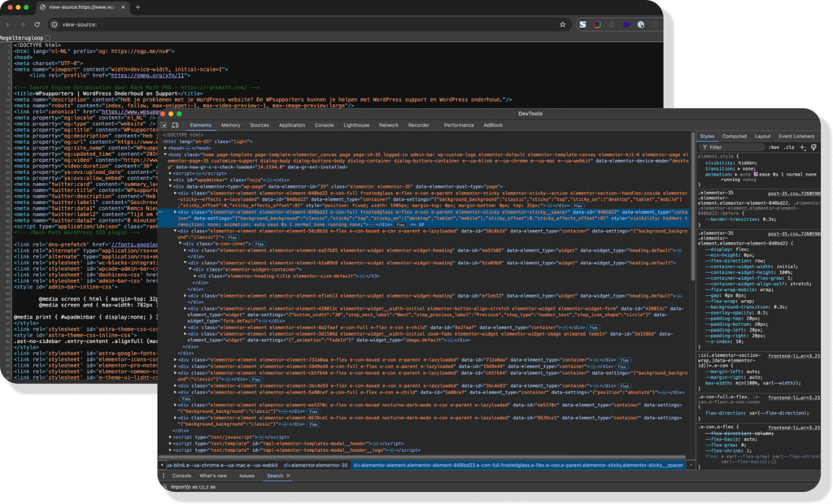833x504 pixels.
Task: Close the Search drawer tab
Action: (x=288, y=476)
